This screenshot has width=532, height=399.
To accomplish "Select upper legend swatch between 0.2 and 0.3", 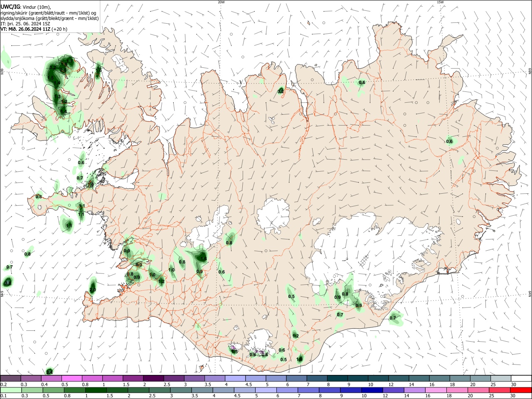I will point(11,378).
